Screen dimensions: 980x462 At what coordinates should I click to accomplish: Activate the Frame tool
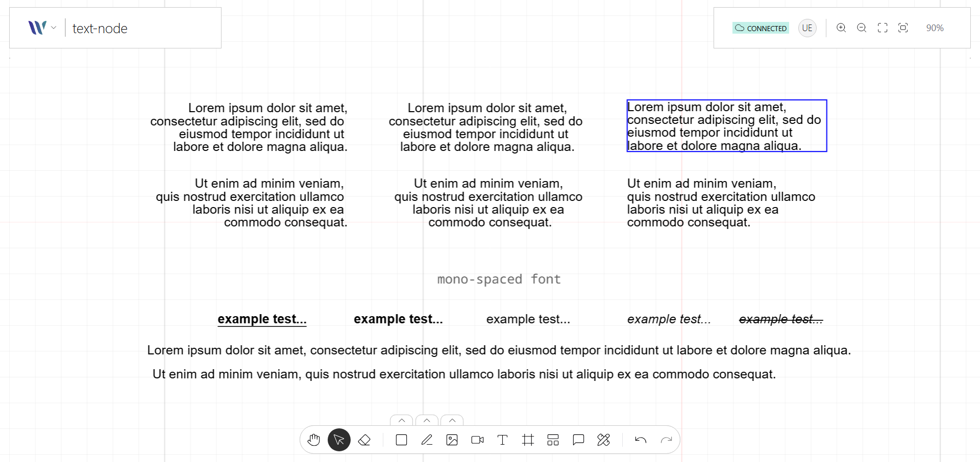(x=528, y=440)
